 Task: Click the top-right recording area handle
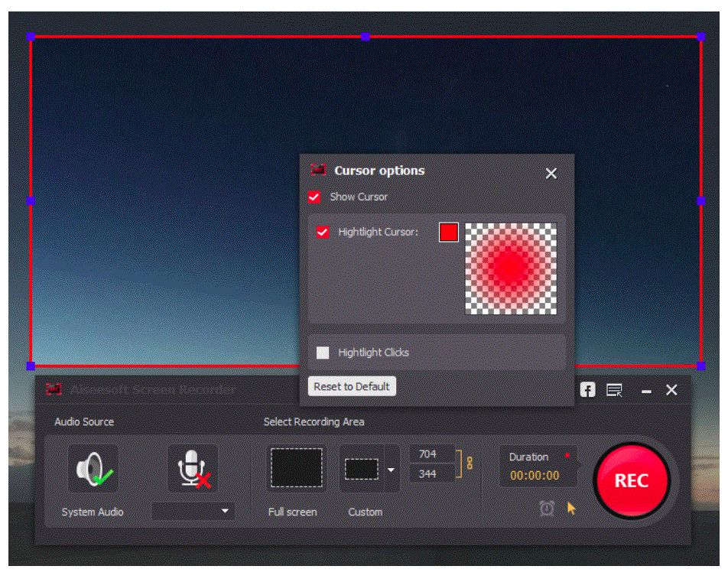(x=701, y=36)
